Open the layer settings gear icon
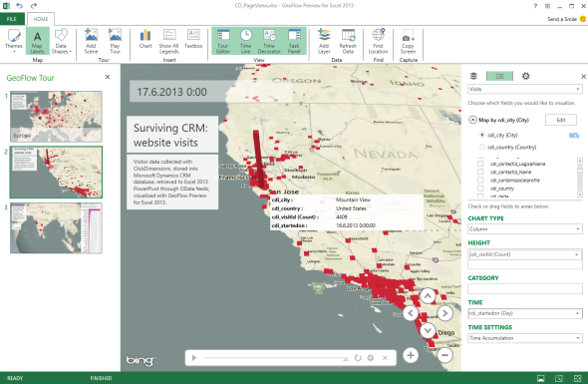Viewport: 588px width, 384px height. [526, 76]
